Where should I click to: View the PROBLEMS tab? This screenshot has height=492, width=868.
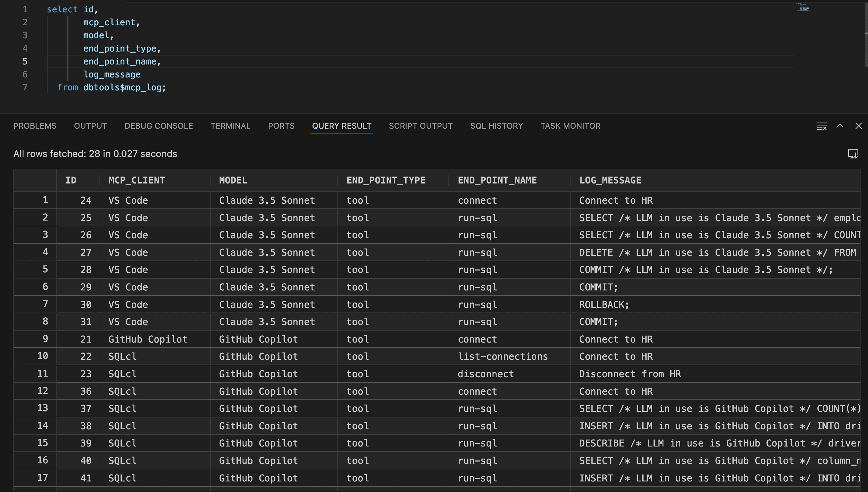click(35, 126)
